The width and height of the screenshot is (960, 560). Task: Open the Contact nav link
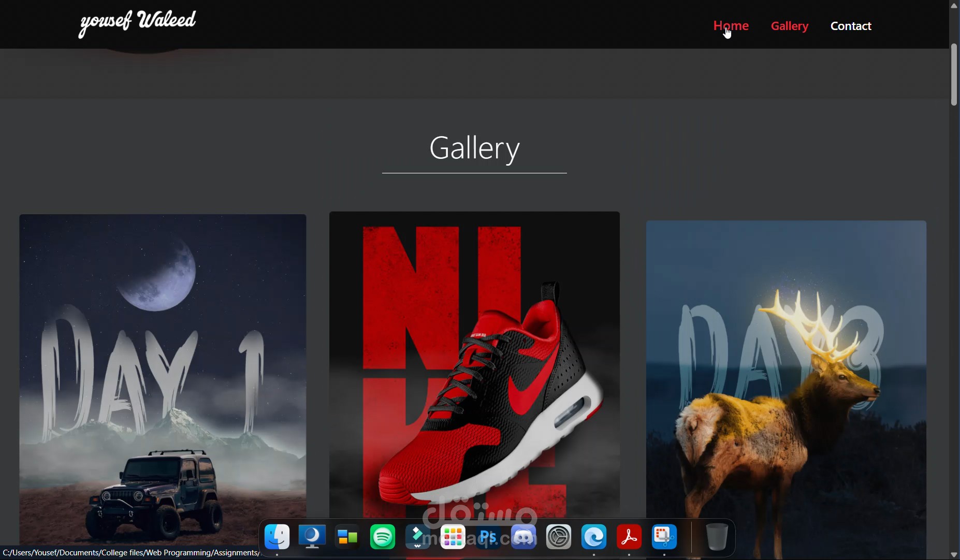(x=851, y=26)
